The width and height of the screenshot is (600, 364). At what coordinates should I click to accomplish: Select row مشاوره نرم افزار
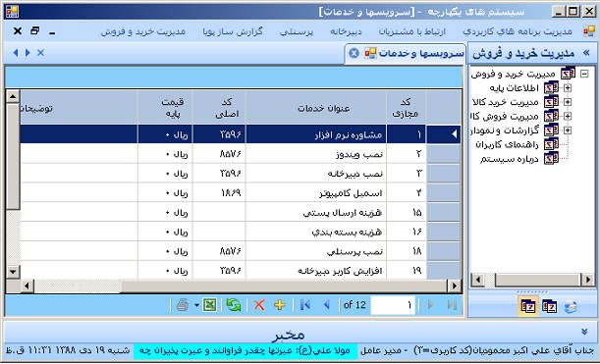[241, 134]
